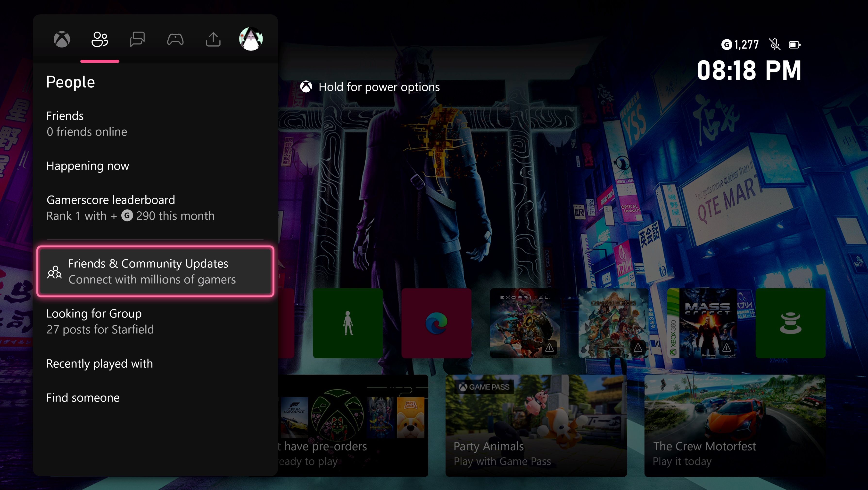Click the pink underline indicator below People tab
868x490 pixels.
[x=100, y=61]
